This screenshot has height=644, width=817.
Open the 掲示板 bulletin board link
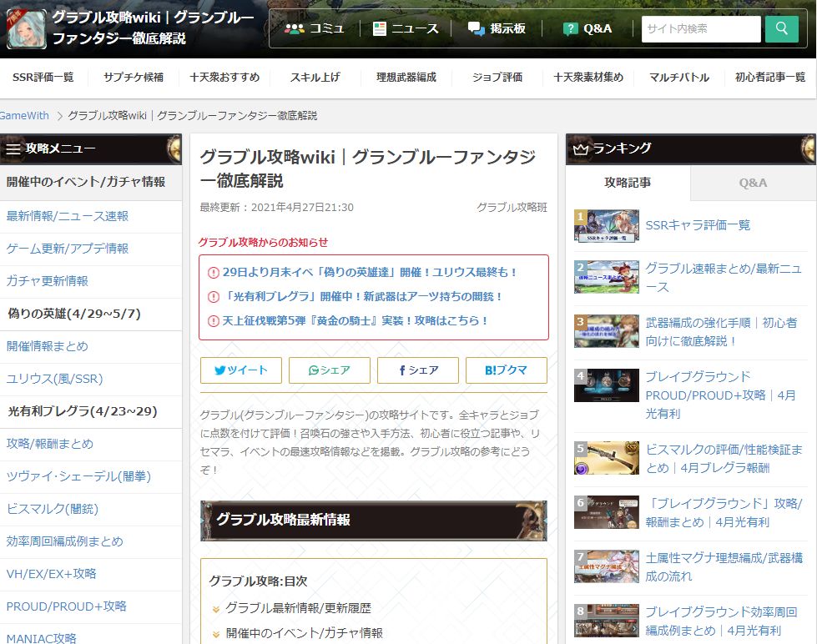(497, 28)
